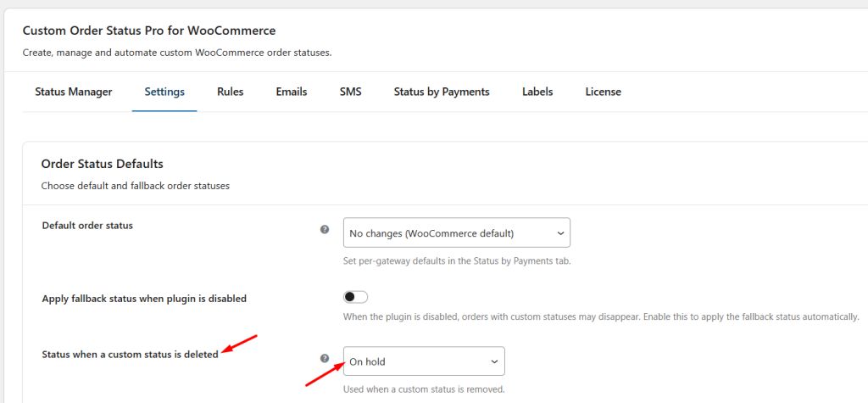Go to the License tab
This screenshot has width=868, height=403.
click(603, 92)
